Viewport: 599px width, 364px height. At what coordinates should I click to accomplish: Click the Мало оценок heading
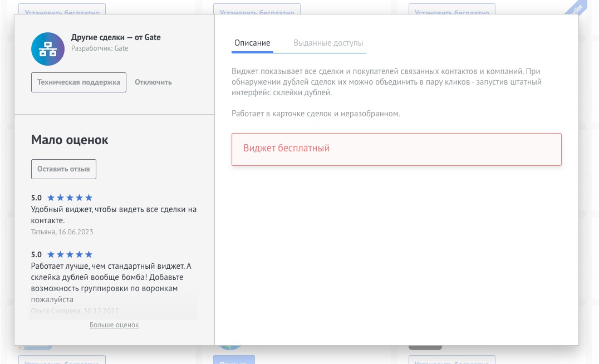point(70,140)
